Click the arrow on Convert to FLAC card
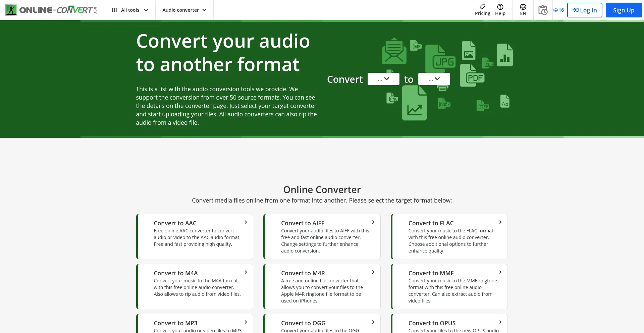644x333 pixels. coord(500,222)
